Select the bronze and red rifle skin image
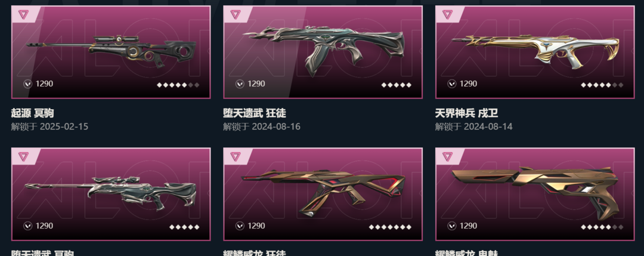Viewport: 644px width, 256px height. [x=324, y=193]
